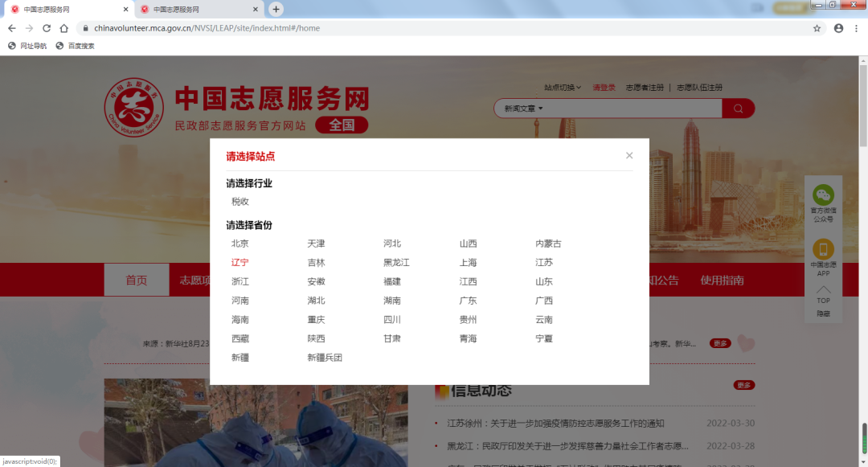Select the 使用指南 navigation item
Screen dimensions: 868x467
point(722,280)
